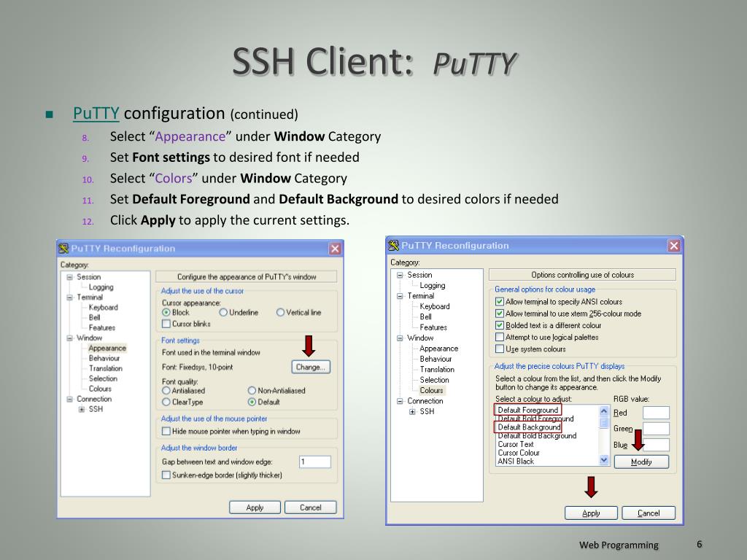
Task: Toggle Bolded text is a different colour
Action: (x=500, y=325)
